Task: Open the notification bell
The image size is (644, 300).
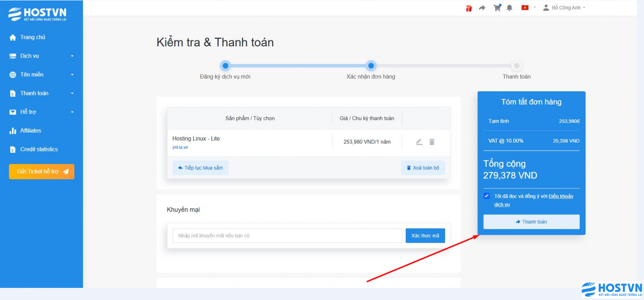Action: (510, 8)
